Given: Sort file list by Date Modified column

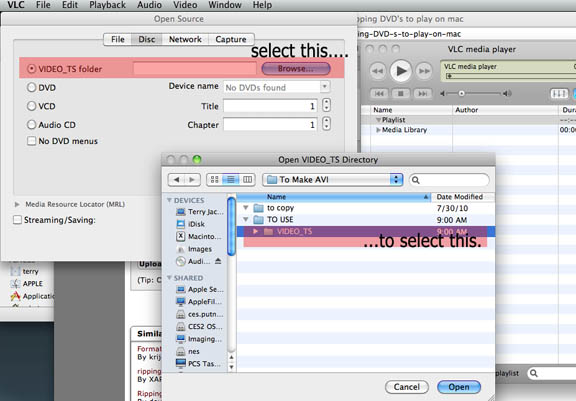Looking at the screenshot, I should (x=463, y=197).
